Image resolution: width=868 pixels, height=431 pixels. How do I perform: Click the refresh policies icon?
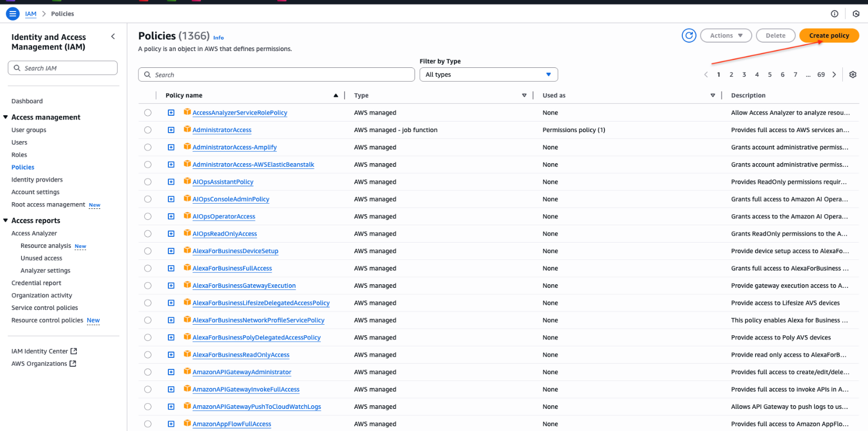click(x=689, y=36)
